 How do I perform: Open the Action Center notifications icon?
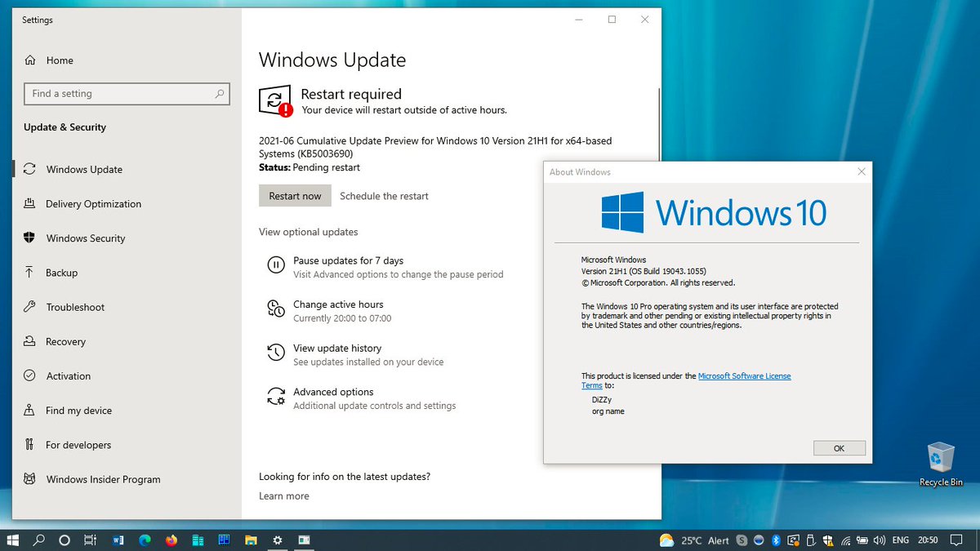tap(956, 540)
